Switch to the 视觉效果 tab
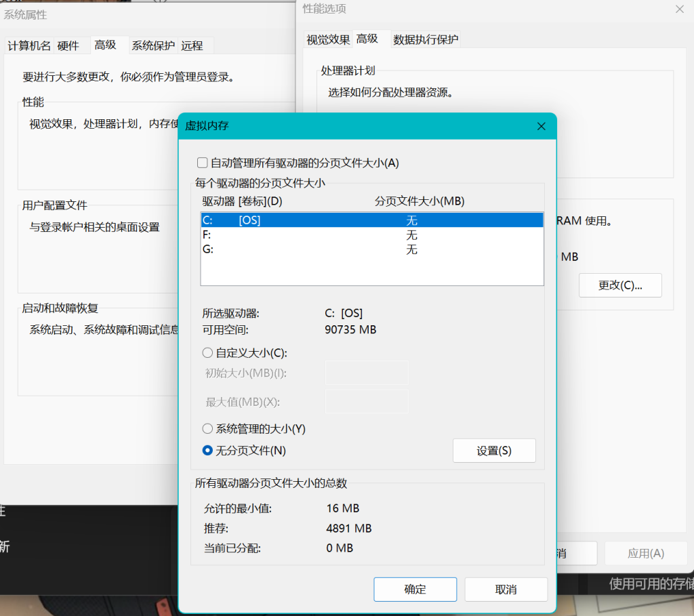The height and width of the screenshot is (616, 694). [x=328, y=40]
